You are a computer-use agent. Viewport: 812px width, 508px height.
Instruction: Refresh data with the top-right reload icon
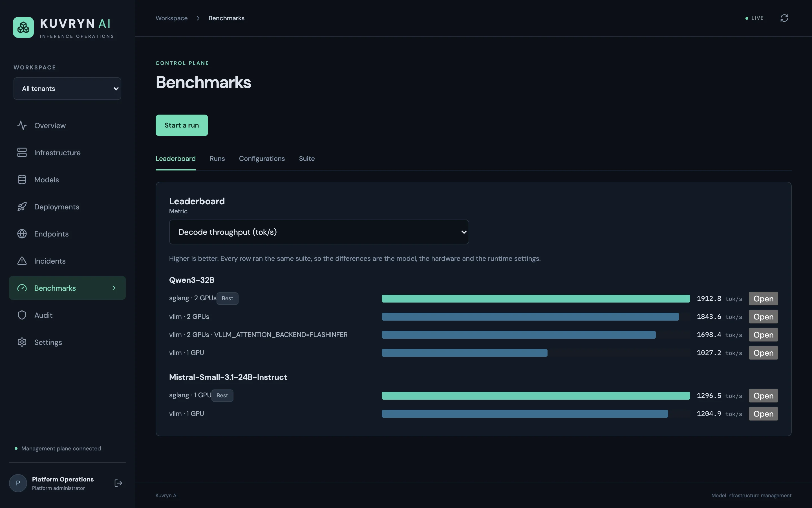tap(784, 18)
